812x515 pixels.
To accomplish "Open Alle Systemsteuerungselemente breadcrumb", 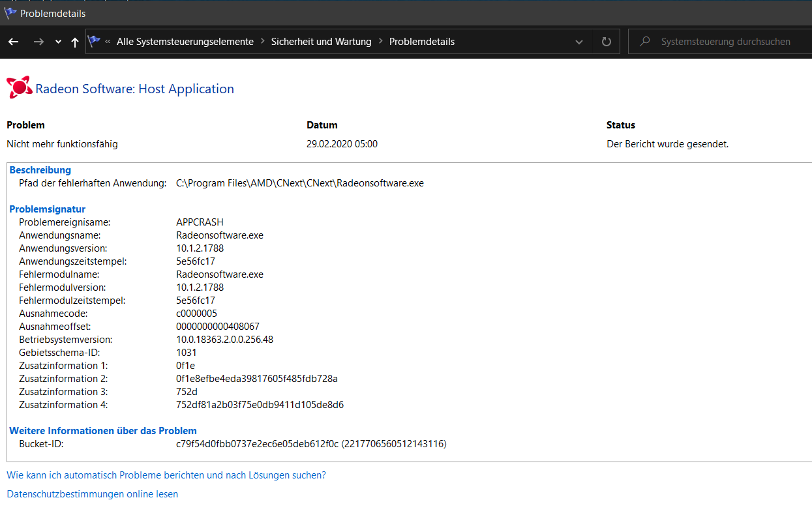I will pos(185,42).
